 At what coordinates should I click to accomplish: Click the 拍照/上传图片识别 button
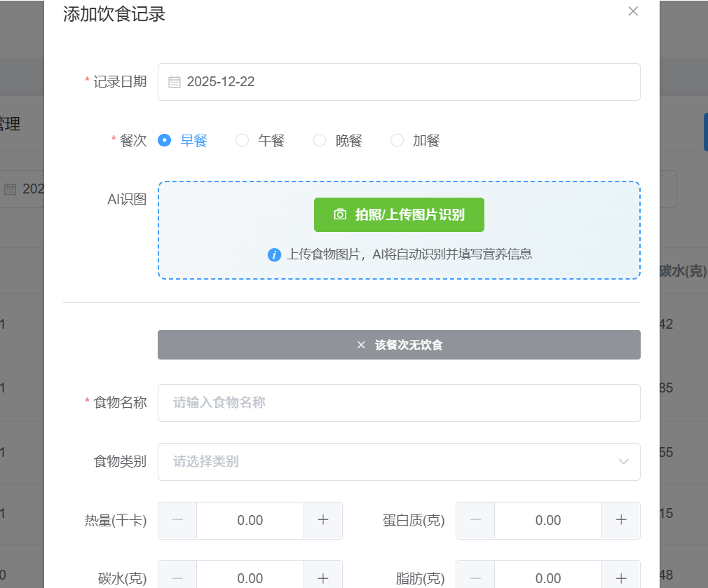[x=399, y=214]
